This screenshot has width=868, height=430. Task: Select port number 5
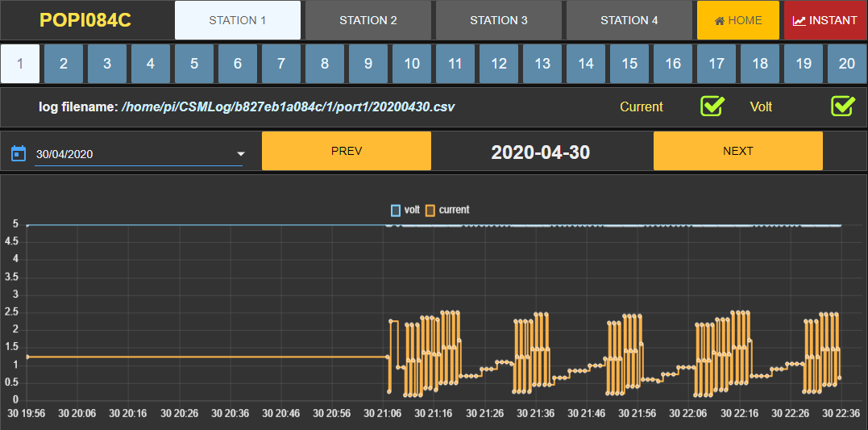pyautogui.click(x=194, y=64)
